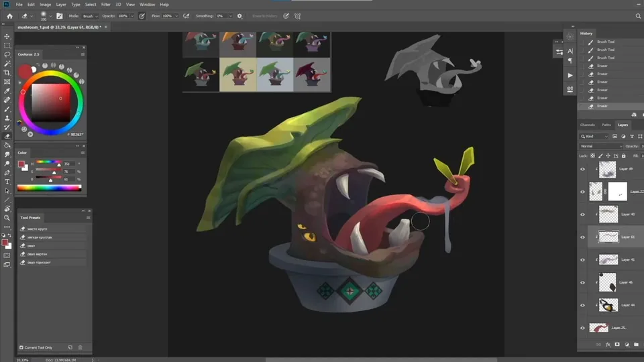Screen dimensions: 644x362
Task: Click the symmetry butterfly icon
Action: coord(298,16)
